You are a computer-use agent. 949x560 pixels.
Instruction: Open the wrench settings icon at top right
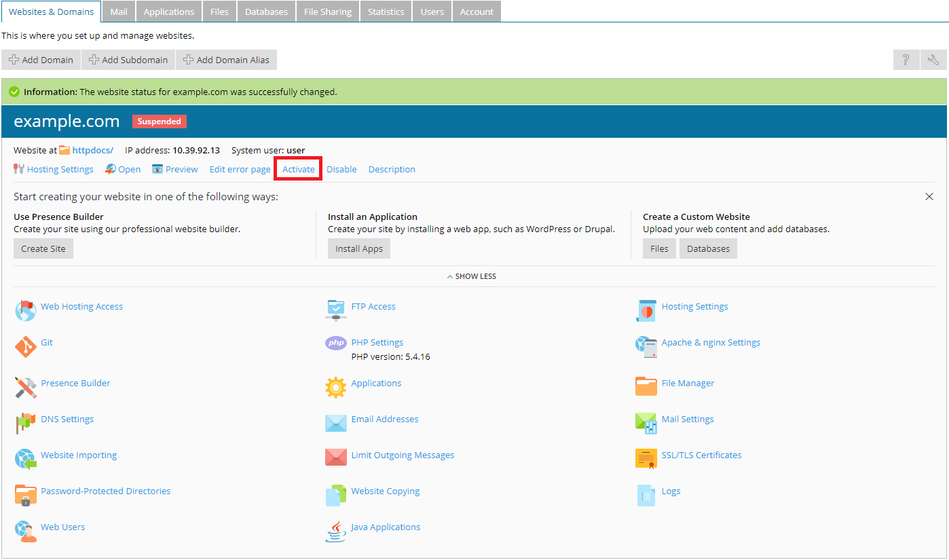[933, 60]
